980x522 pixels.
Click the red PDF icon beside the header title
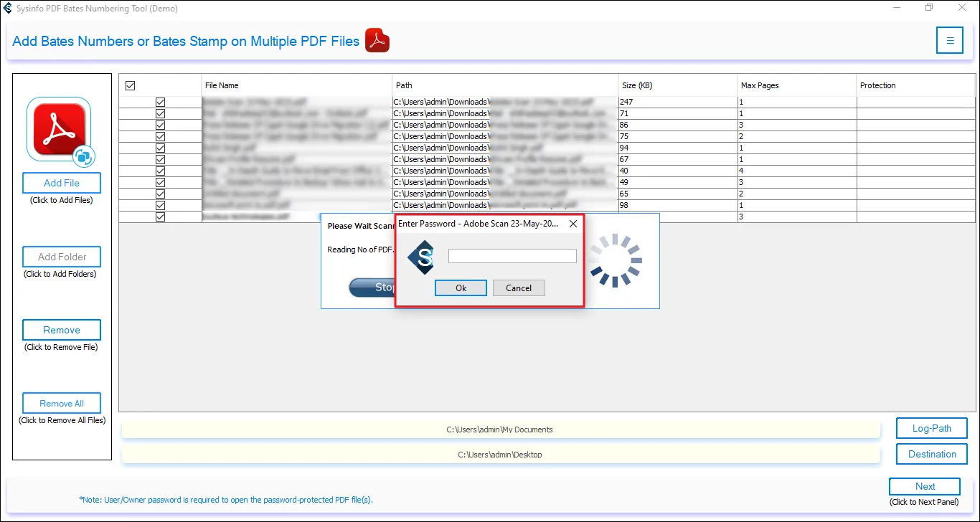377,40
